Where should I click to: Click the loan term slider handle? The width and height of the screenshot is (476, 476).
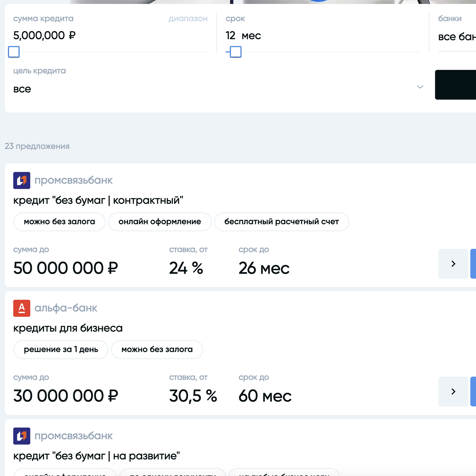235,52
